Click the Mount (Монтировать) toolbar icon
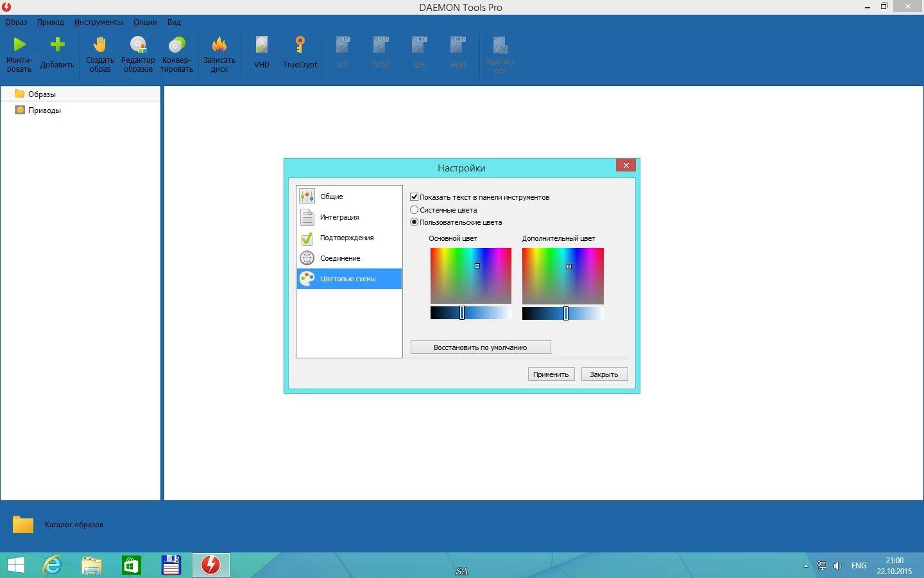This screenshot has height=578, width=924. coord(19,44)
